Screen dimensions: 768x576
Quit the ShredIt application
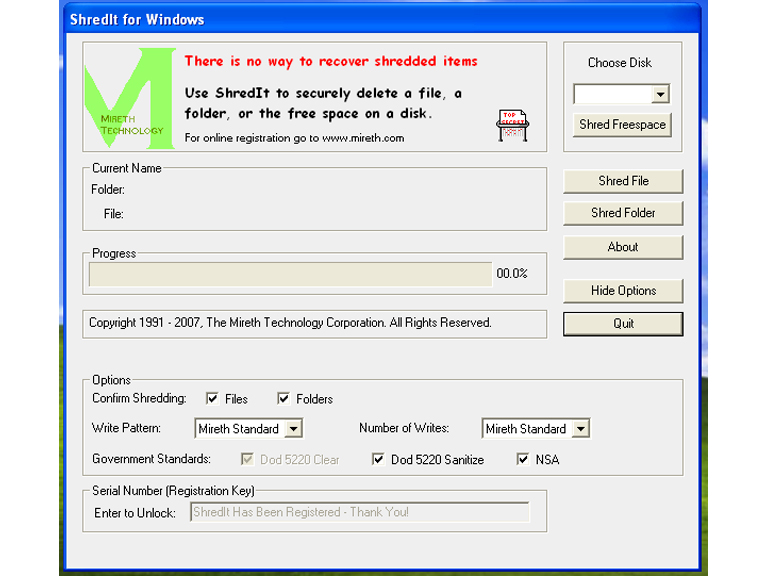pos(623,324)
